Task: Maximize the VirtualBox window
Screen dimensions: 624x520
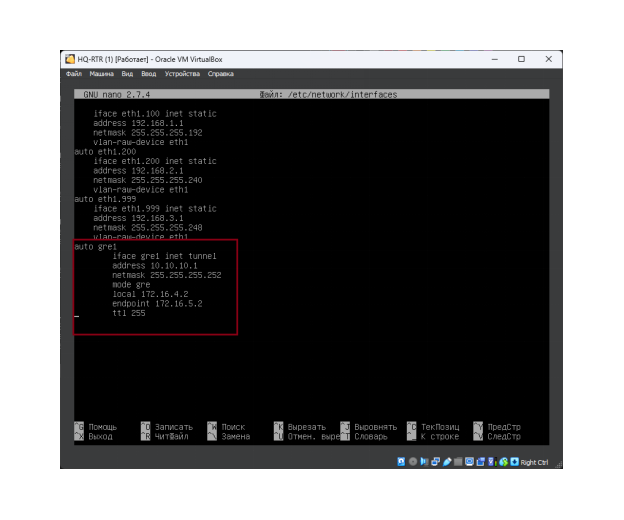Action: [521, 59]
